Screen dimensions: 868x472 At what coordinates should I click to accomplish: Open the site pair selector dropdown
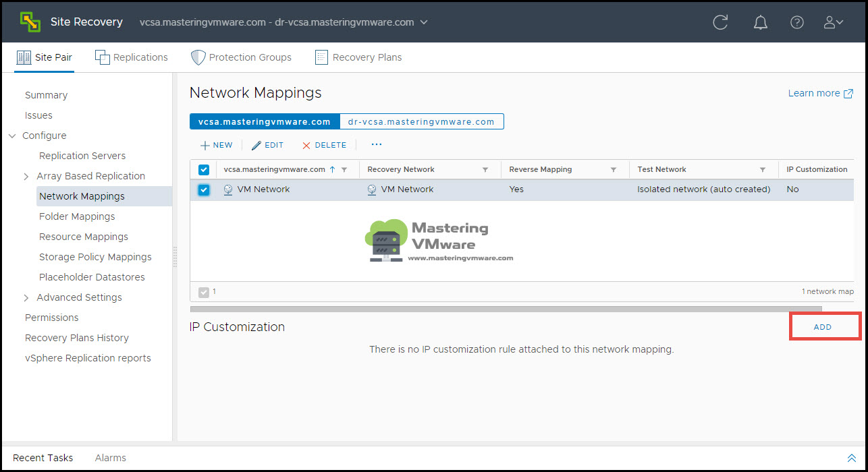[424, 22]
